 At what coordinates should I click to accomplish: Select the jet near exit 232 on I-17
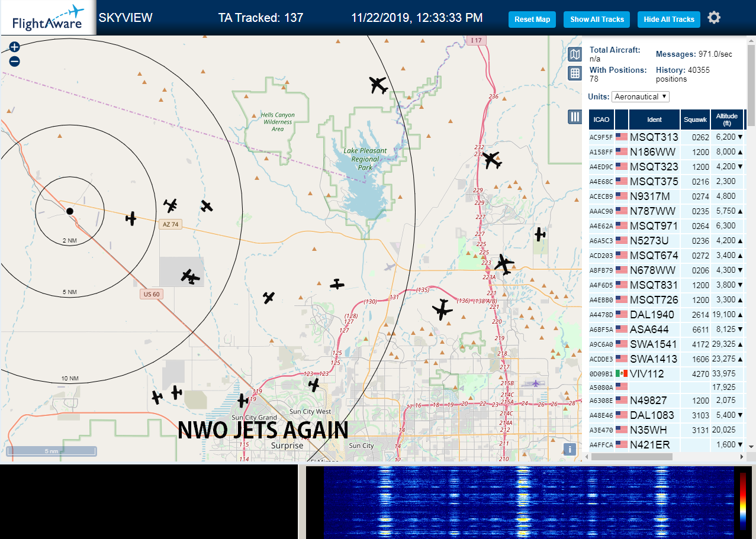point(492,160)
